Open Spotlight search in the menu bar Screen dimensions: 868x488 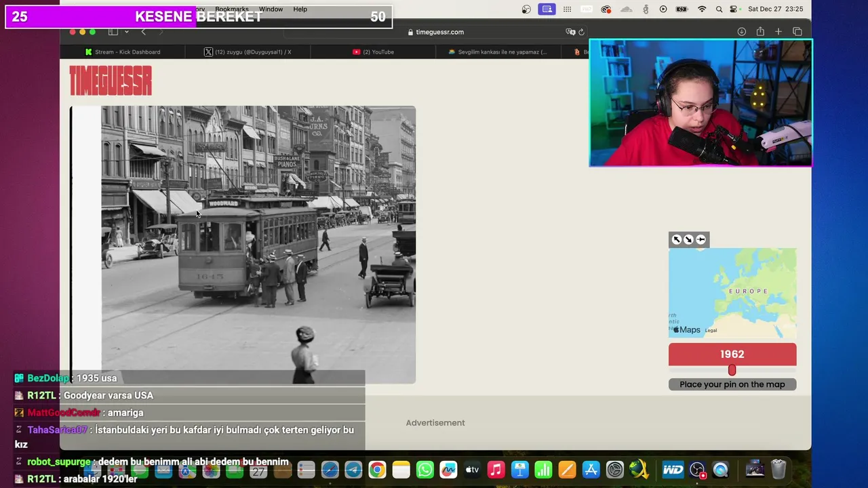(719, 9)
